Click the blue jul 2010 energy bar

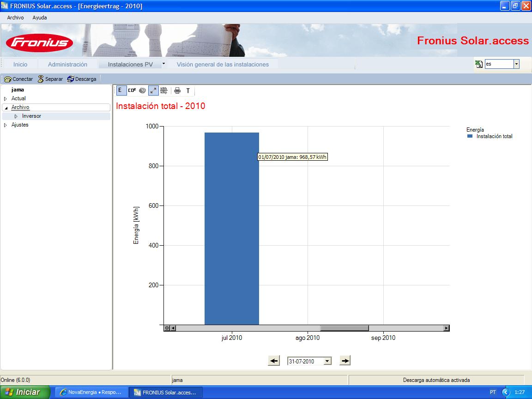coord(232,229)
